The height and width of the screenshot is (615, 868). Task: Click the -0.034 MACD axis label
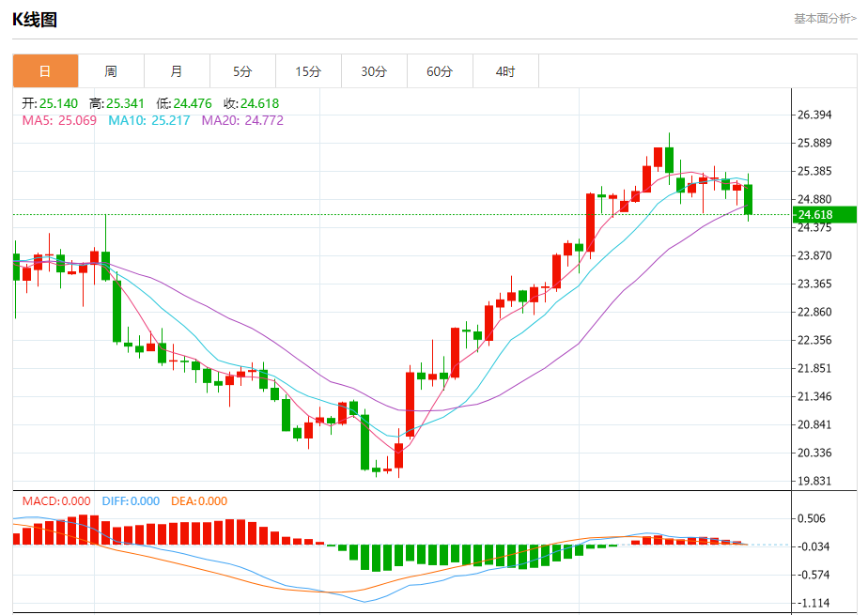pos(812,547)
